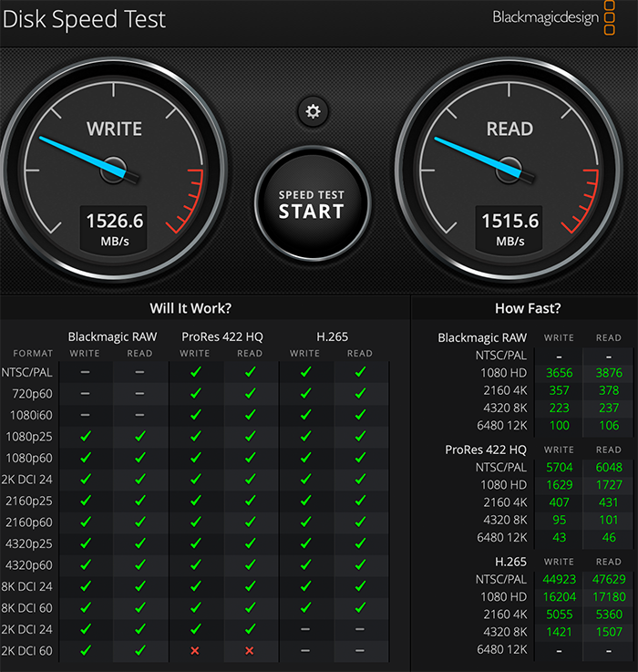
Task: Click the red X under ProRes read, 2K DCI 60
Action: (x=250, y=650)
